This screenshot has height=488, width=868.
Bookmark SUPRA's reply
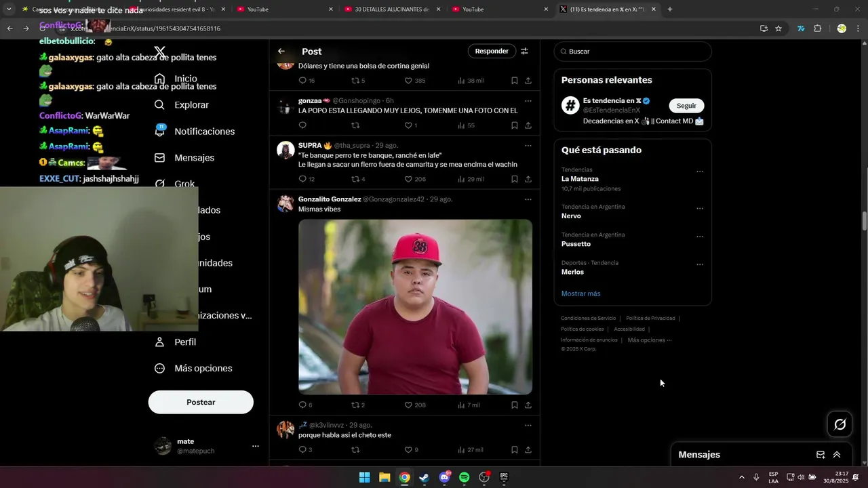tap(515, 180)
